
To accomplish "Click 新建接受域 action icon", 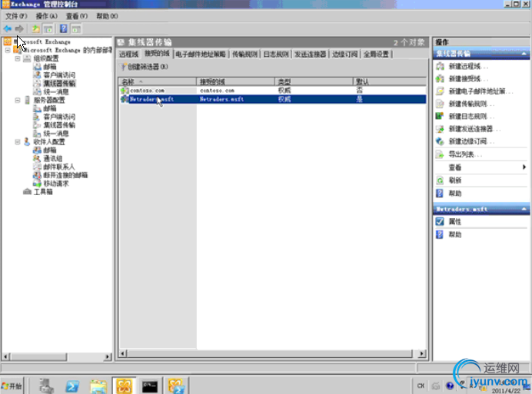I will pyautogui.click(x=440, y=79).
